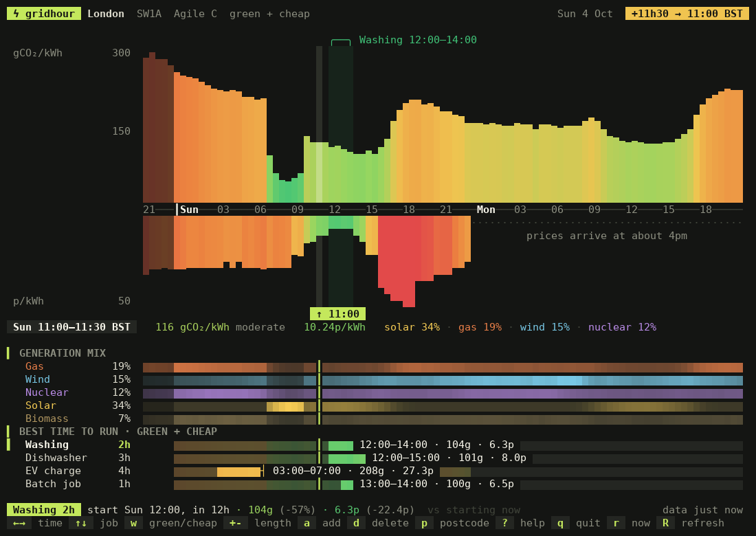Select the Batch job row
The image size is (756, 536).
[x=375, y=484]
